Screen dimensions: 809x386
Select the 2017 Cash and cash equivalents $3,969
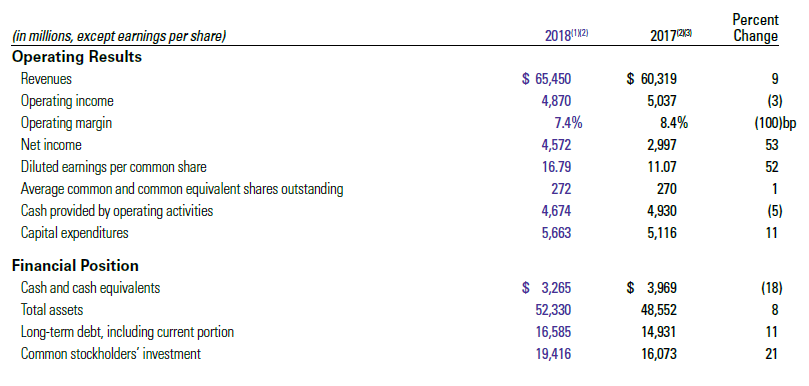point(652,287)
